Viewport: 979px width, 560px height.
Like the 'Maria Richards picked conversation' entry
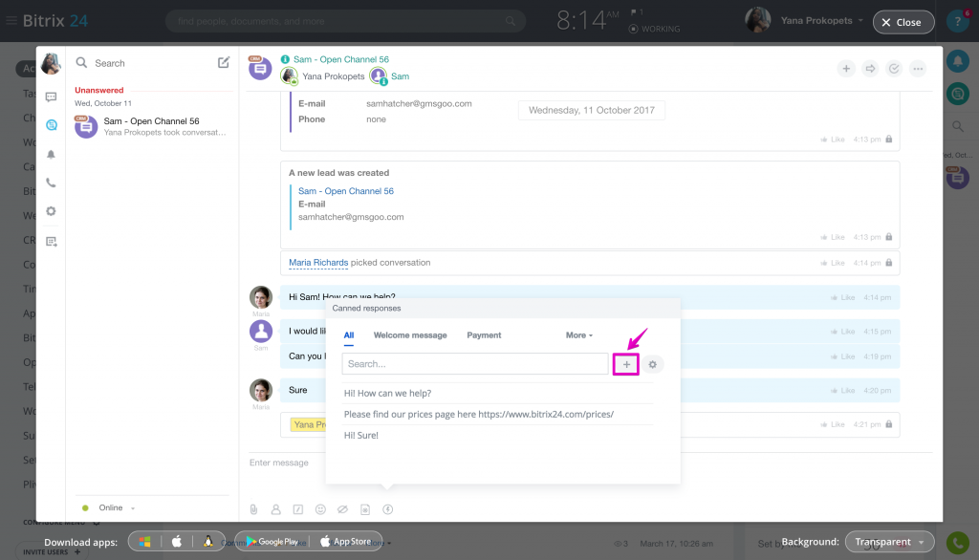coord(833,264)
